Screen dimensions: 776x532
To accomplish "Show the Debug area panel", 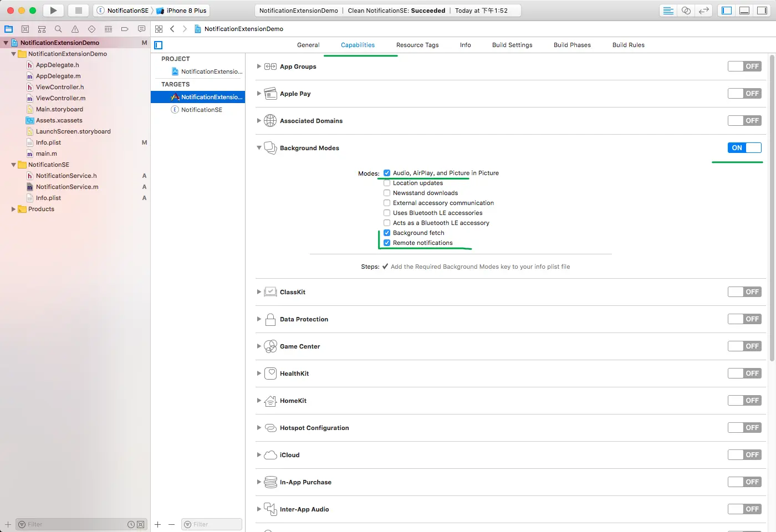I will tap(744, 11).
